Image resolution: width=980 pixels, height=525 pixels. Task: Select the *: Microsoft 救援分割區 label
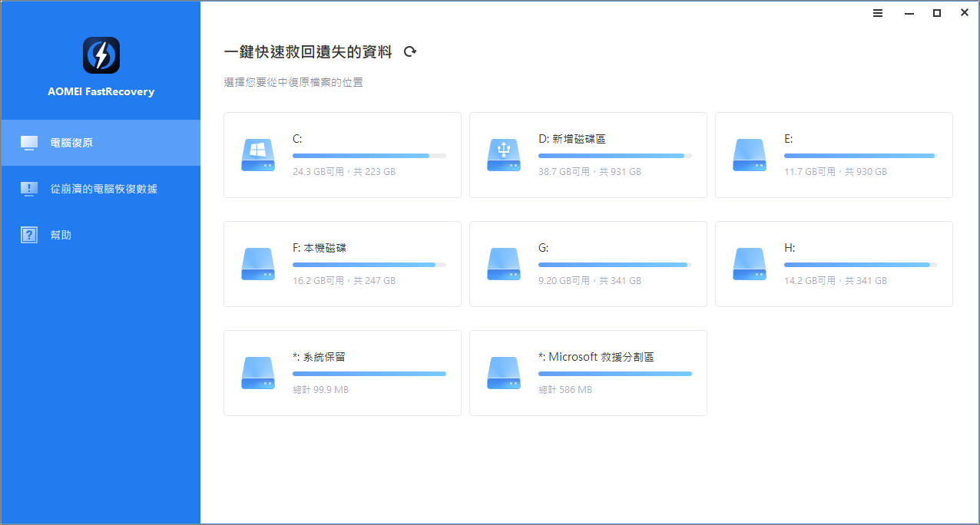(597, 357)
